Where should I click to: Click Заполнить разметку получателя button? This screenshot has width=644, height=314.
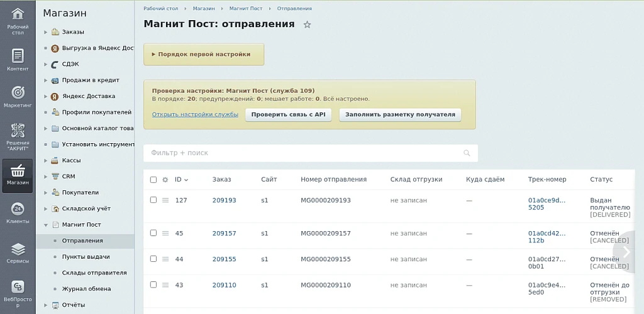pyautogui.click(x=400, y=115)
